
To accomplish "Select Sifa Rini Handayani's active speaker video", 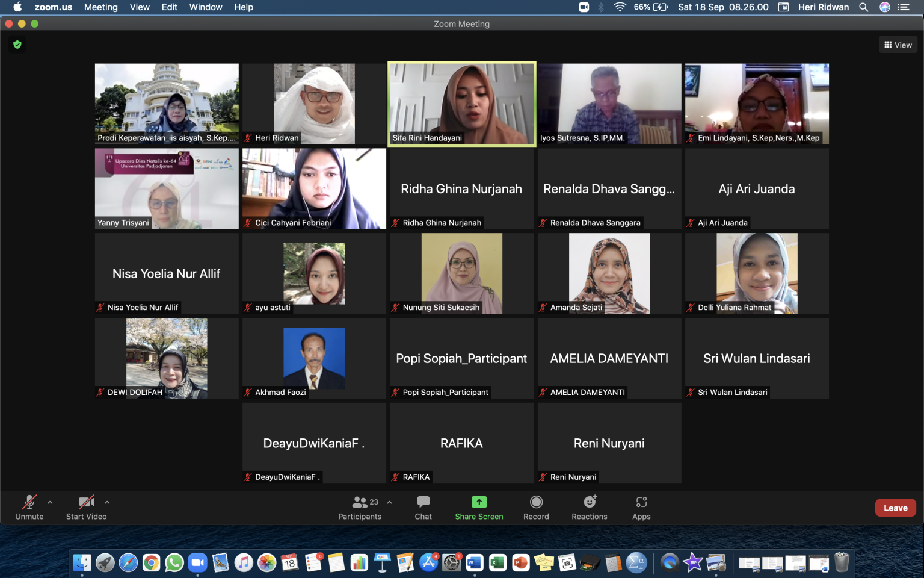I will click(x=461, y=104).
